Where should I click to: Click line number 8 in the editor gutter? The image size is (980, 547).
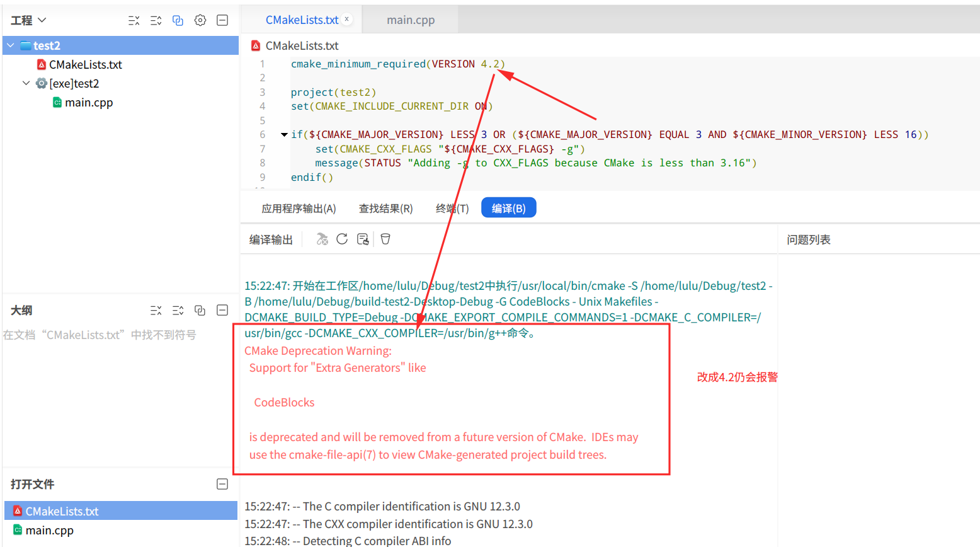point(263,163)
